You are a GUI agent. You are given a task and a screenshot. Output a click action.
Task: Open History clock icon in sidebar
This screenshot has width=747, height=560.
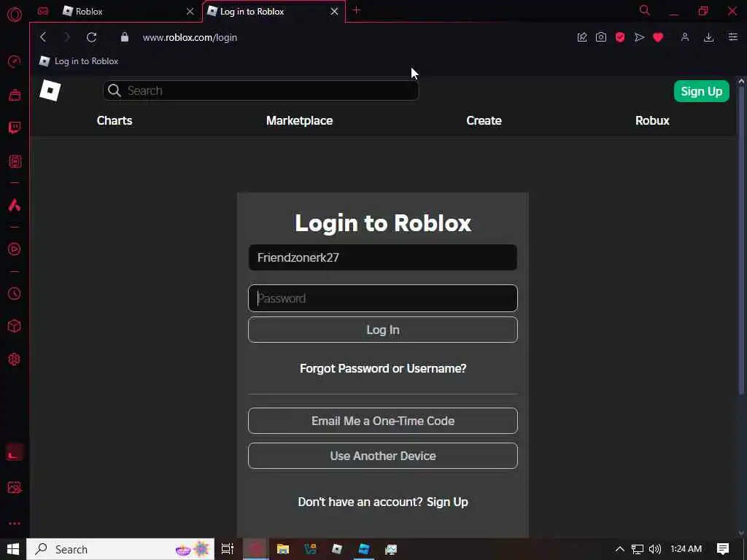click(15, 293)
